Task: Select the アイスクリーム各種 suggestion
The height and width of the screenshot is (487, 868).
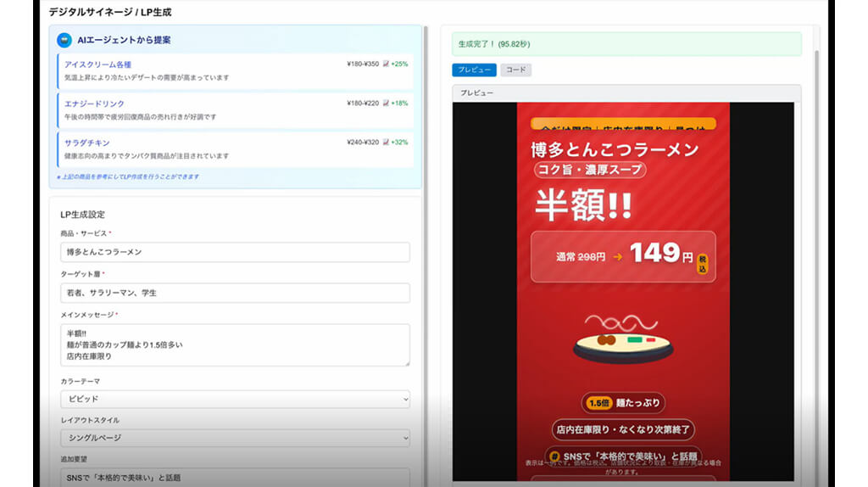Action: tap(98, 64)
